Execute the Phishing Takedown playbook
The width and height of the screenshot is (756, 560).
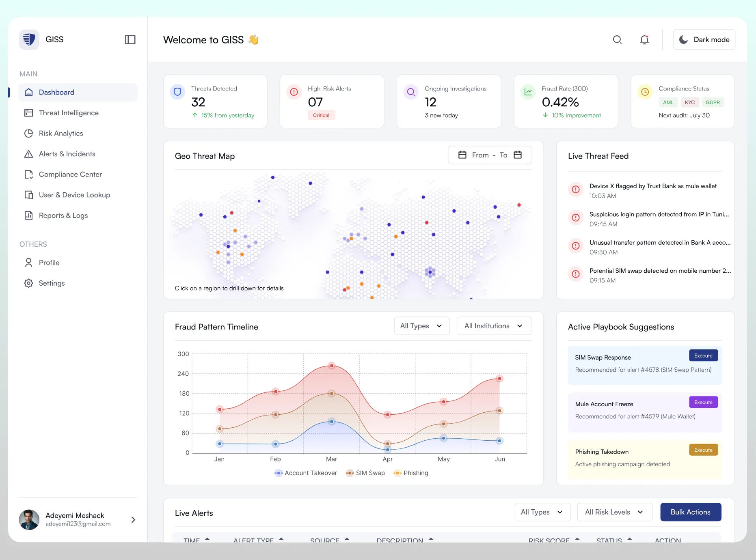click(x=703, y=450)
